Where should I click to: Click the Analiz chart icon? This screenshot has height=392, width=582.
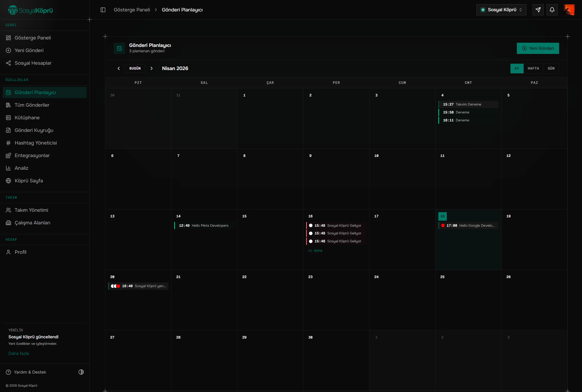[8, 168]
